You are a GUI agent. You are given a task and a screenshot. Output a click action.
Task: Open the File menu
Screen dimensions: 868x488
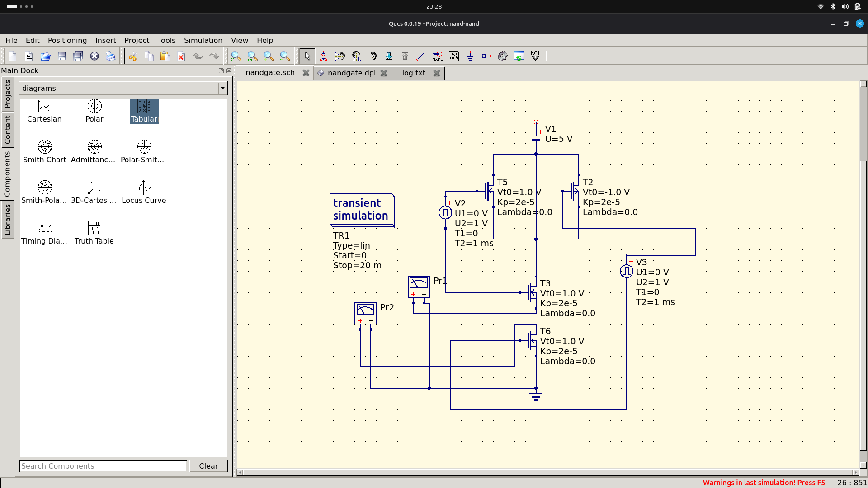pyautogui.click(x=11, y=40)
